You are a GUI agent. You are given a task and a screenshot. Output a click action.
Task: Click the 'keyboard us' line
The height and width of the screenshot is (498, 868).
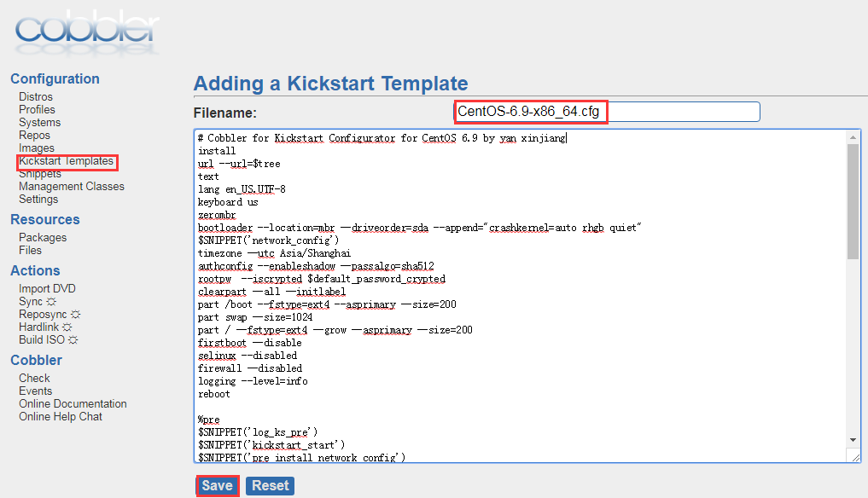[228, 202]
